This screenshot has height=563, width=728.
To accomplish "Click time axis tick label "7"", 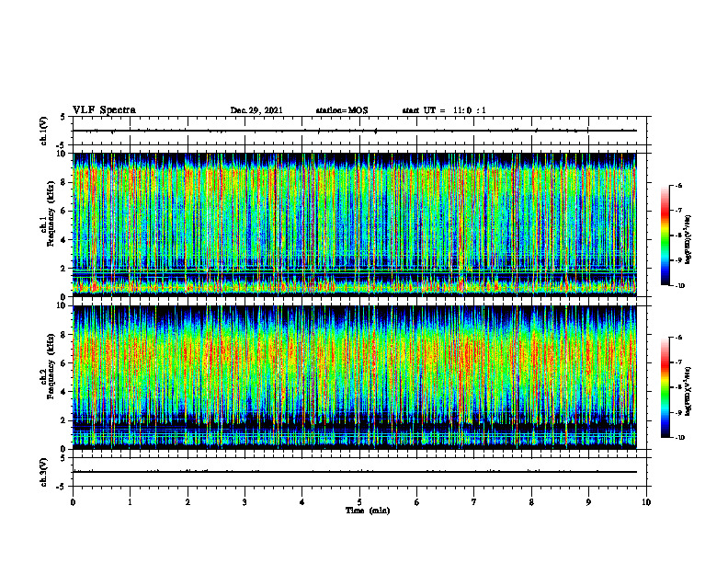I will [474, 502].
